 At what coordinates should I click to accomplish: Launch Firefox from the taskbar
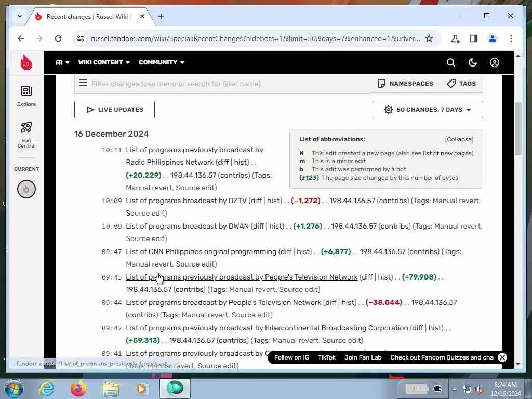(78, 389)
